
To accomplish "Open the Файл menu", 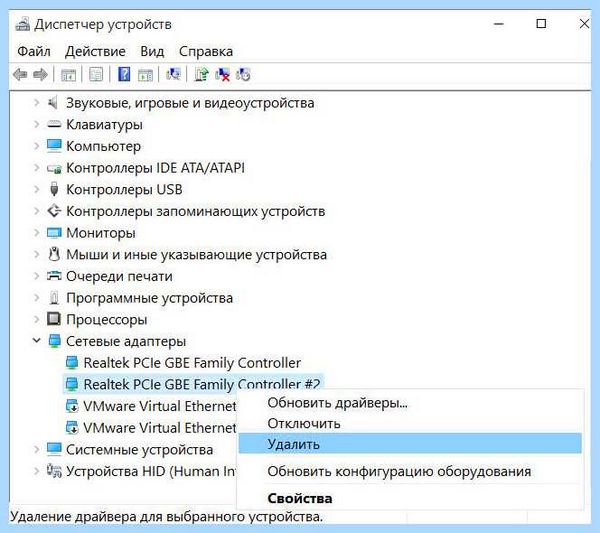I will click(34, 51).
